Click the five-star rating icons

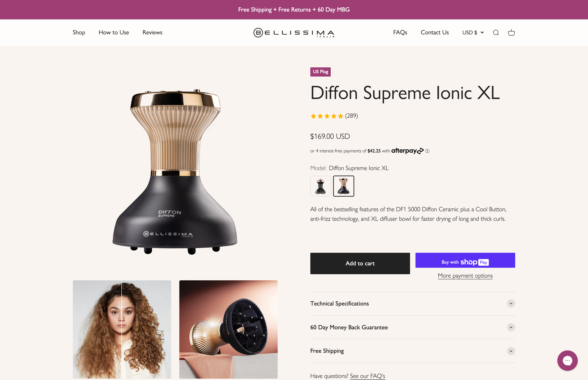327,116
